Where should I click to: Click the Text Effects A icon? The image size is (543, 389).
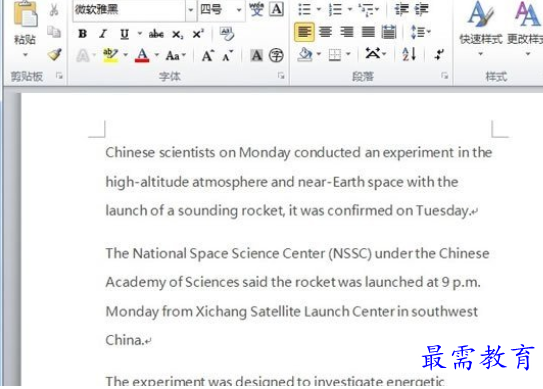coord(83,55)
